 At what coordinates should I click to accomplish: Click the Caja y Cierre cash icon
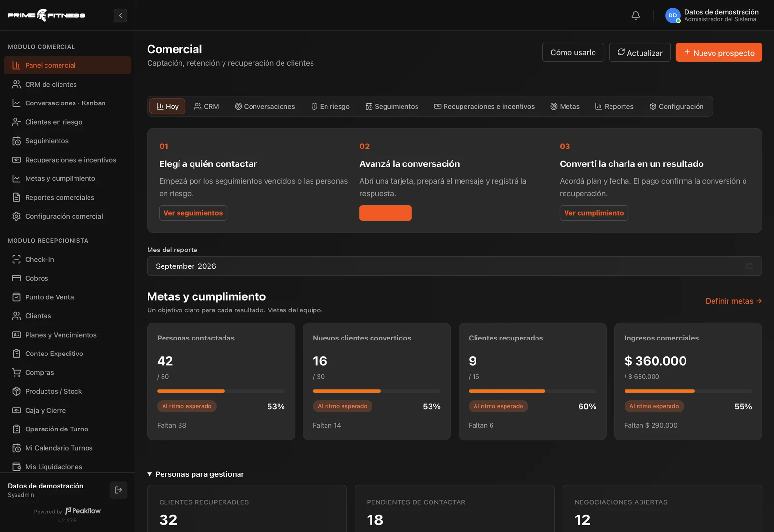16,410
